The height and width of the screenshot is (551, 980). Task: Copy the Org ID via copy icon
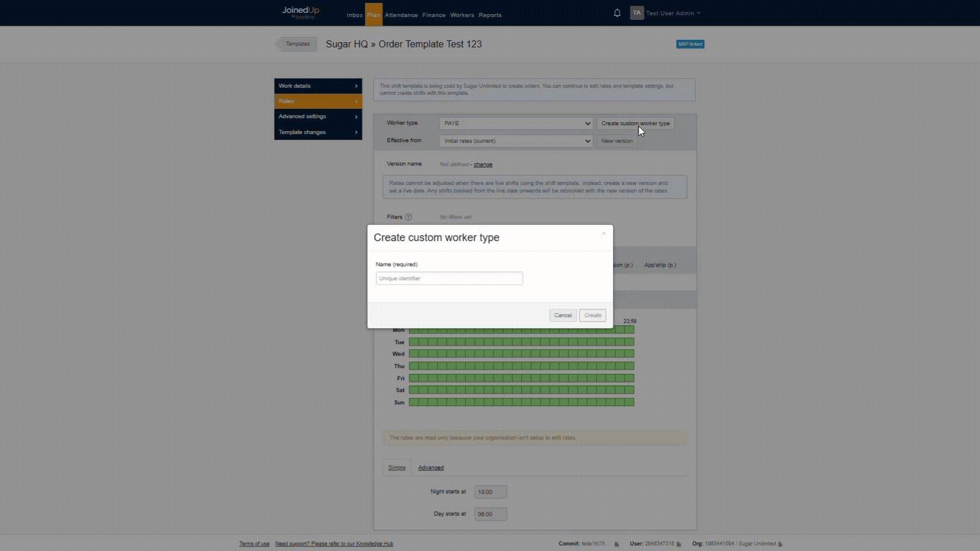tap(780, 544)
